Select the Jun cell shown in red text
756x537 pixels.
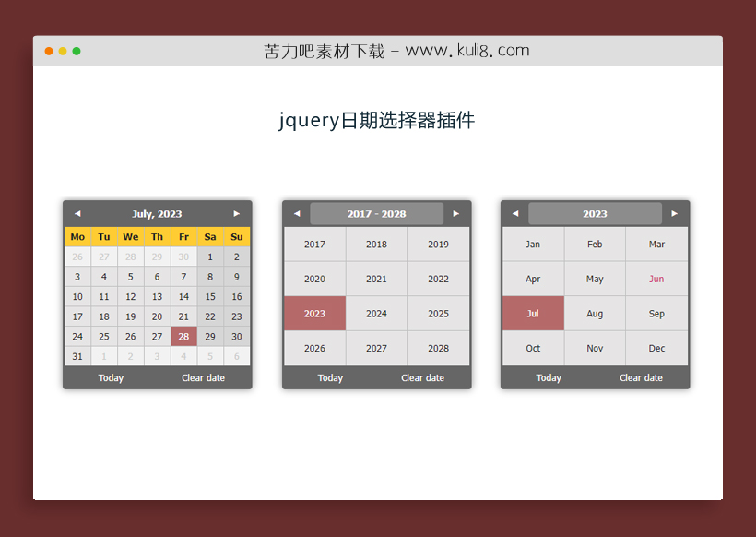tap(656, 279)
